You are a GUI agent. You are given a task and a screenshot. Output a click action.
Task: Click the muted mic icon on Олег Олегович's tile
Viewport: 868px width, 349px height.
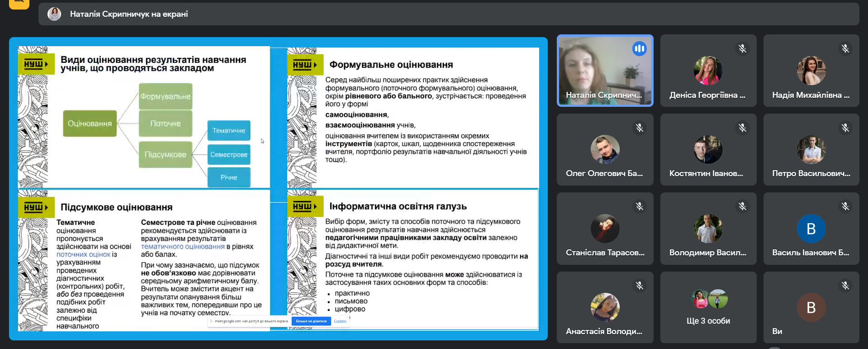click(x=640, y=128)
